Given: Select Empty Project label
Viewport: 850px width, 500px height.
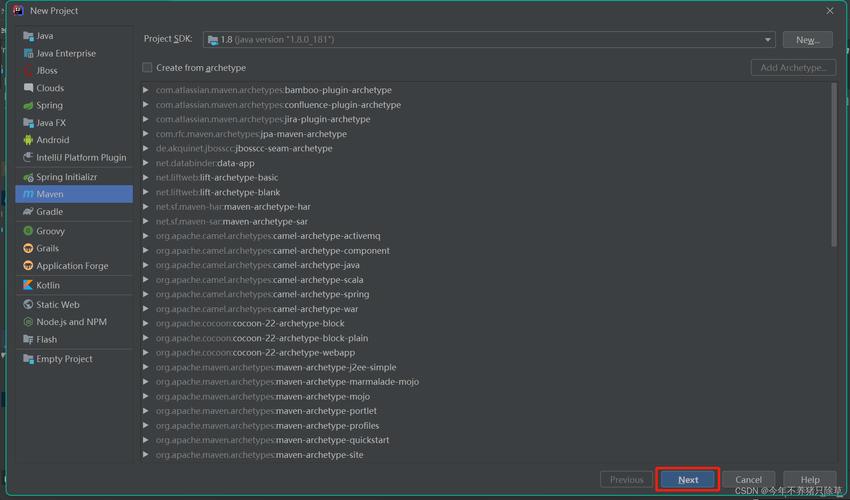Looking at the screenshot, I should point(64,359).
